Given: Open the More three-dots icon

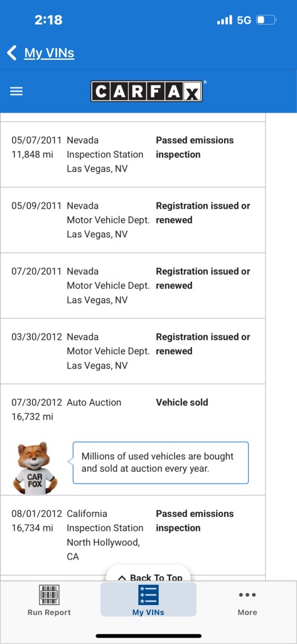Looking at the screenshot, I should coord(247,594).
